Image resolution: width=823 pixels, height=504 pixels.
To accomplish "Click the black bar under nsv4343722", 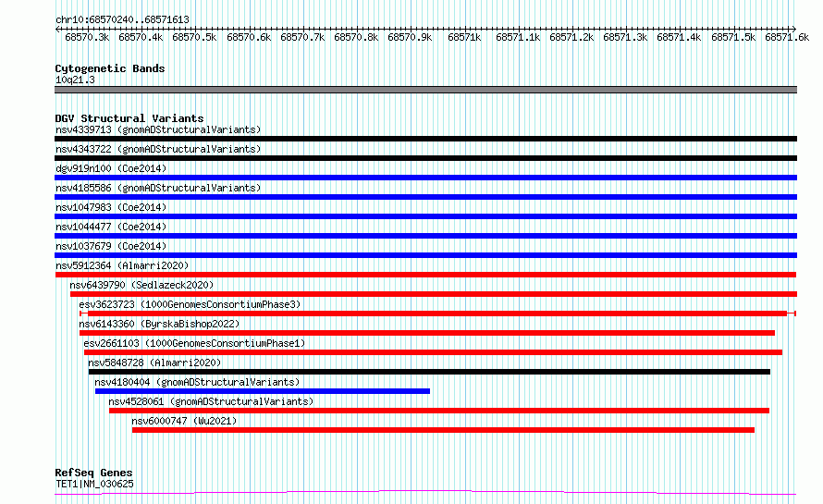I will coord(425,158).
